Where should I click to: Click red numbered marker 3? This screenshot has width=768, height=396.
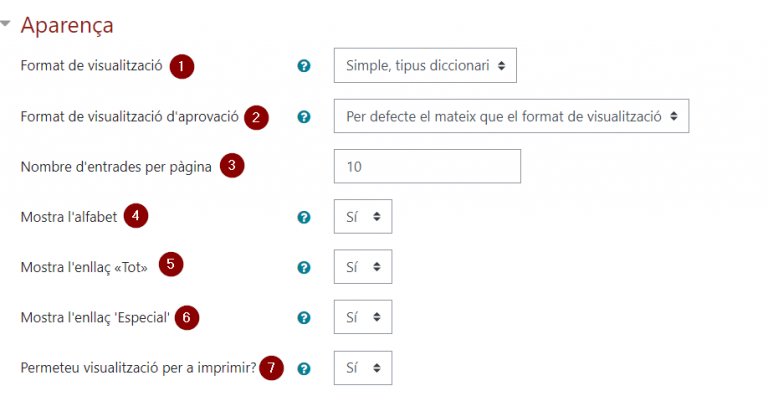click(x=232, y=166)
